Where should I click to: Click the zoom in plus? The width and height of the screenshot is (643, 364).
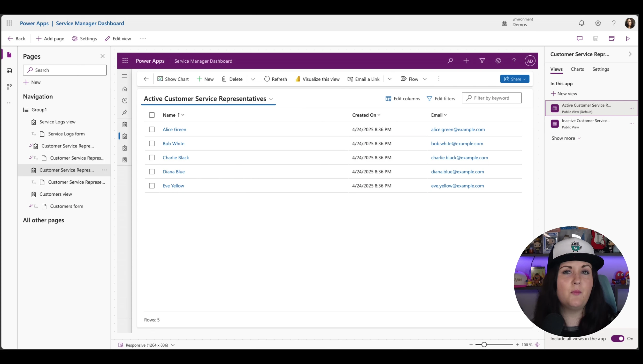click(x=517, y=344)
